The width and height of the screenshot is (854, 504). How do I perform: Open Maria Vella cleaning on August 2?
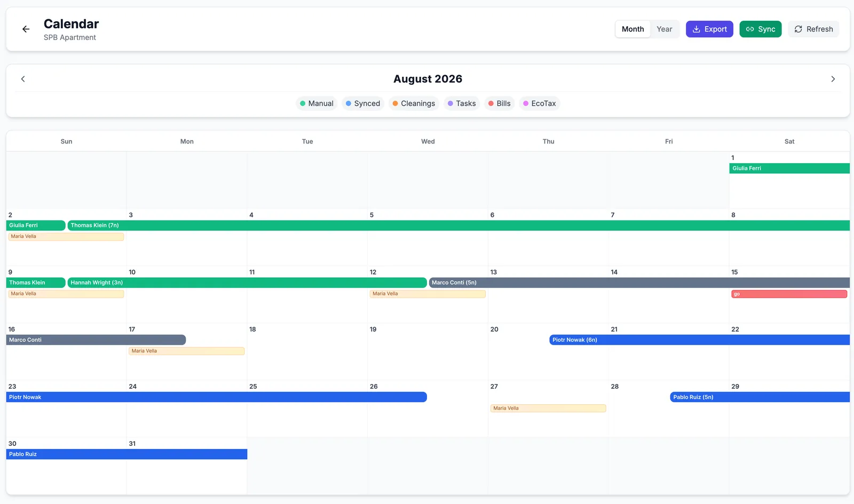point(66,237)
